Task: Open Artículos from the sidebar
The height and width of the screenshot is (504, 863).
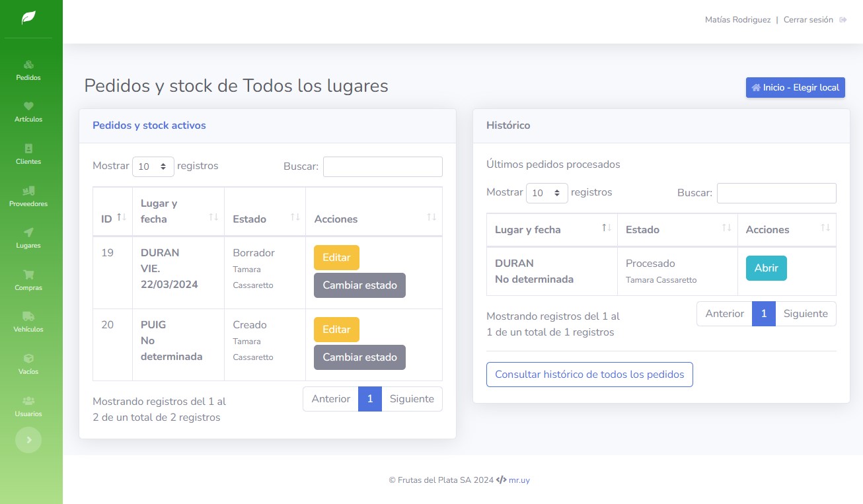Action: click(x=28, y=112)
